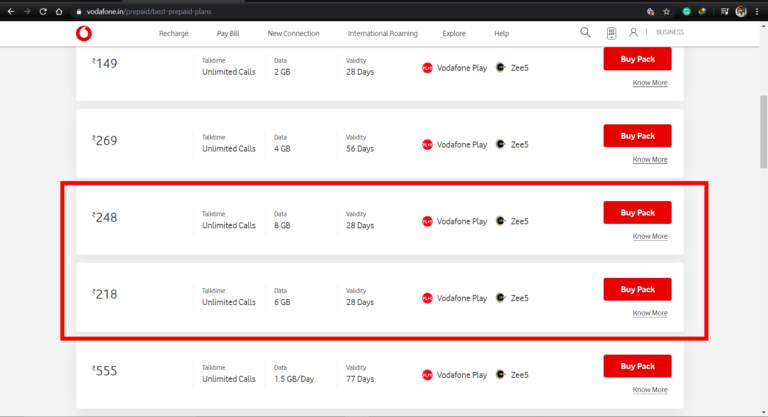This screenshot has height=417, width=768.
Task: Open the site search magnifier
Action: pyautogui.click(x=585, y=32)
